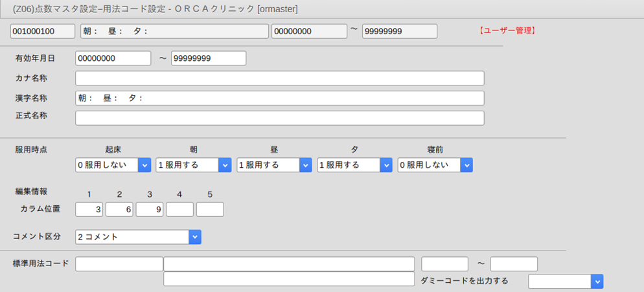Click the 有効年月日 start date field
Image resolution: width=644 pixels, height=292 pixels.
[x=113, y=58]
